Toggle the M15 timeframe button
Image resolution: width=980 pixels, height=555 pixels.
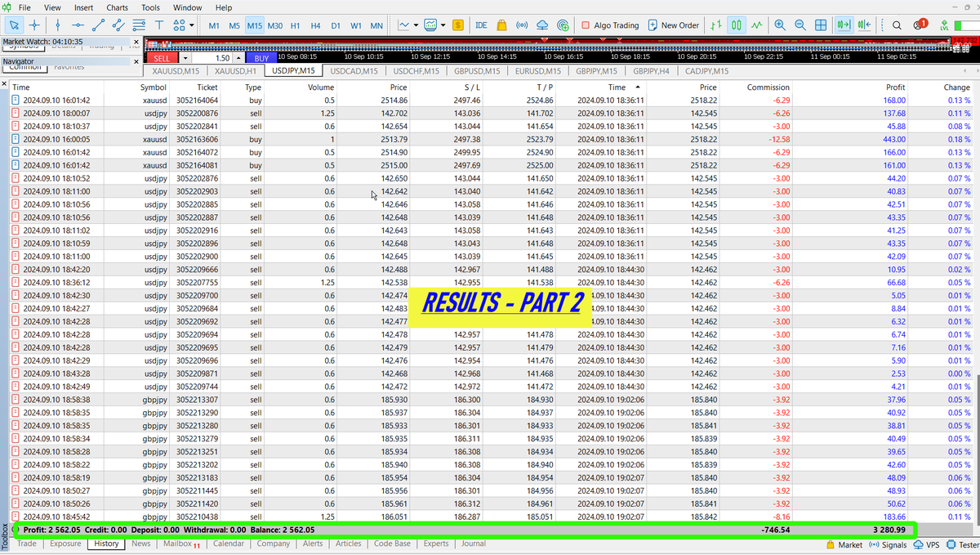(x=255, y=25)
